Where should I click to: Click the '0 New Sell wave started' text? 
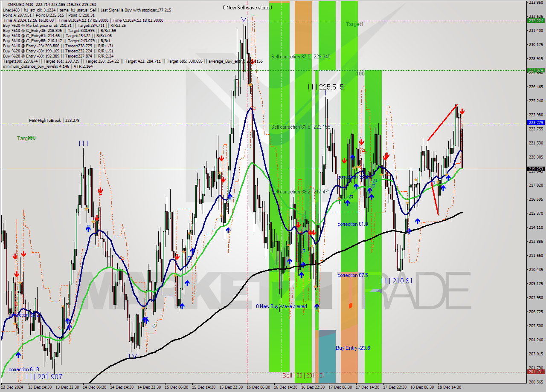pyautogui.click(x=247, y=8)
